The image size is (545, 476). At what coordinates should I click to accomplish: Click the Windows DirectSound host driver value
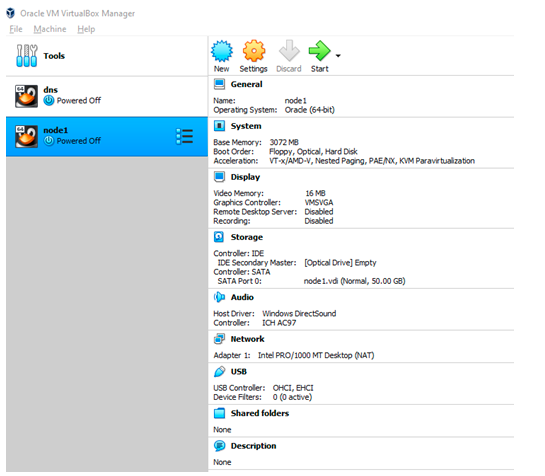point(299,314)
